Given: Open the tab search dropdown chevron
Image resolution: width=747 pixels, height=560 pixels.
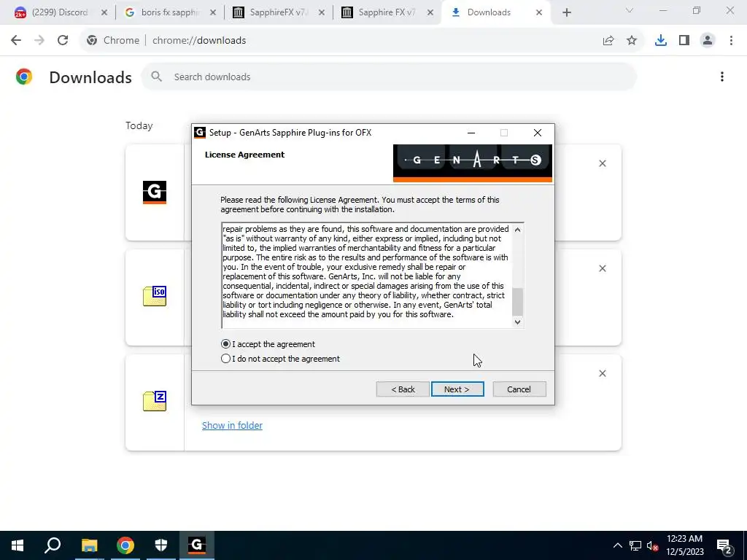Looking at the screenshot, I should (630, 10).
